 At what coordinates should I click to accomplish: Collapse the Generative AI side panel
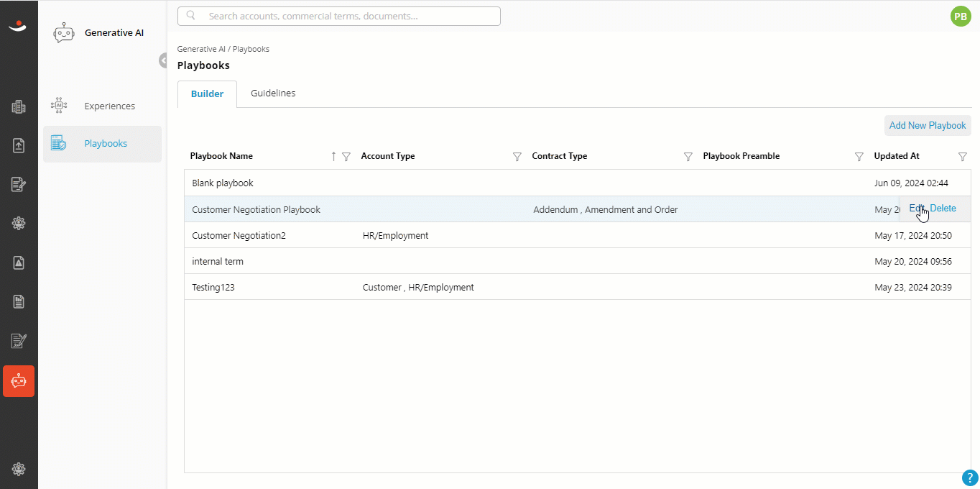164,61
